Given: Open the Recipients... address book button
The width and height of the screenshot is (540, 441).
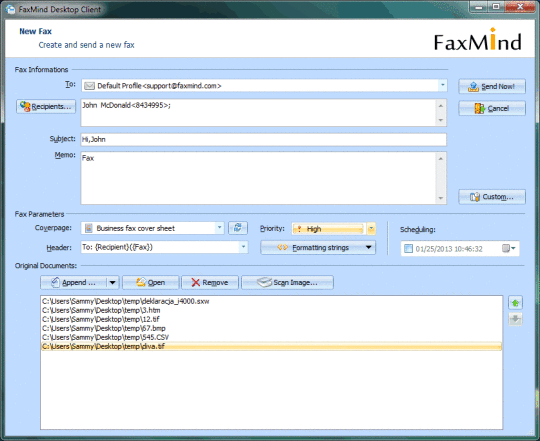Looking at the screenshot, I should [x=46, y=106].
